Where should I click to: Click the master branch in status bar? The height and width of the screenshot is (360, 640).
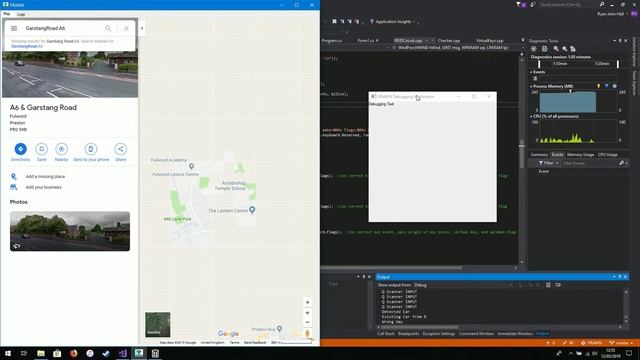622,343
